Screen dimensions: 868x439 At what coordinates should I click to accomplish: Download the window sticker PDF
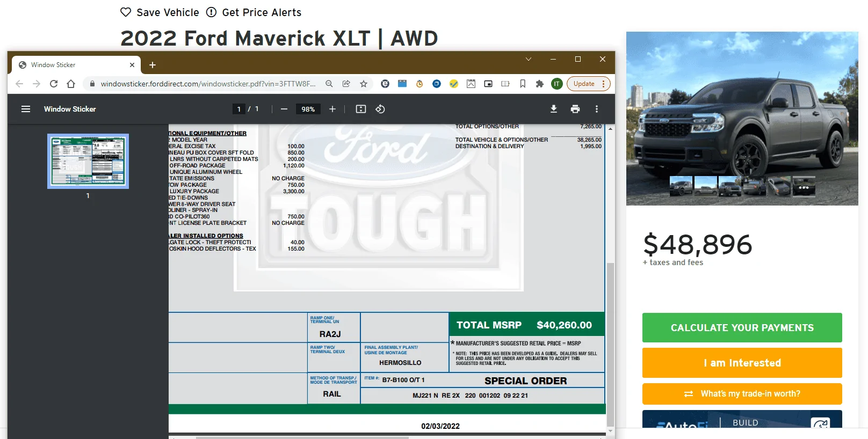[x=554, y=109]
